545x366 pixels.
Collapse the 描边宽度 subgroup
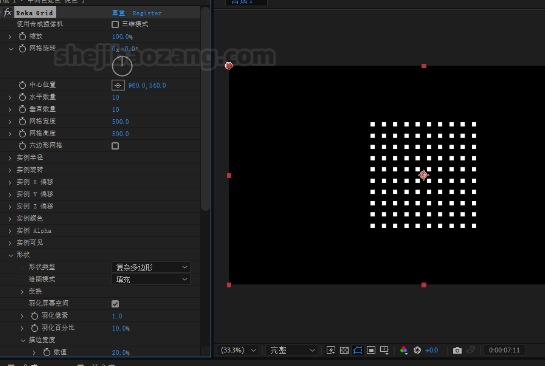[23, 340]
